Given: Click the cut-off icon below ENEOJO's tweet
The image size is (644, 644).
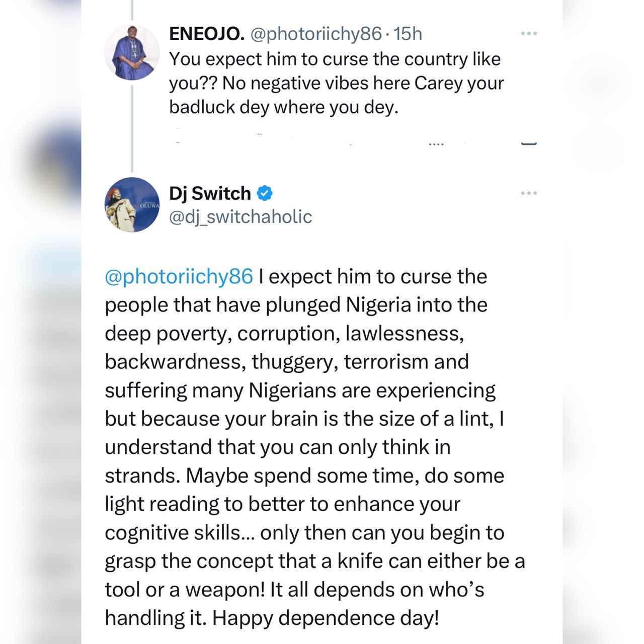Looking at the screenshot, I should (529, 144).
